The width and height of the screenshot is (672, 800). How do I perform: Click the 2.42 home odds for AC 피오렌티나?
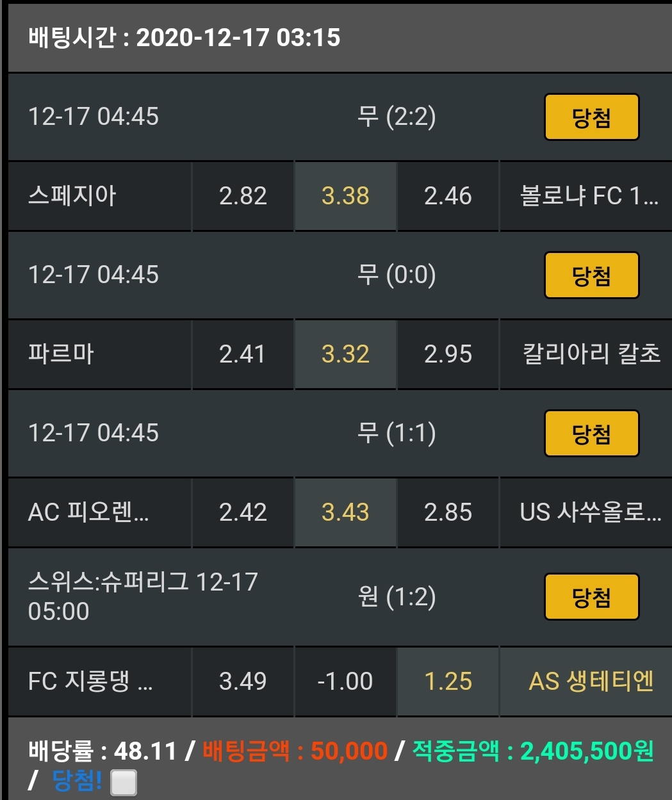(243, 512)
